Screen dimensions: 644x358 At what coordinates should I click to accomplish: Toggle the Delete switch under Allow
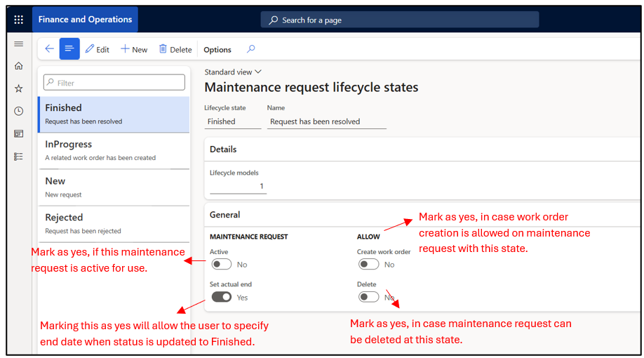coord(368,297)
